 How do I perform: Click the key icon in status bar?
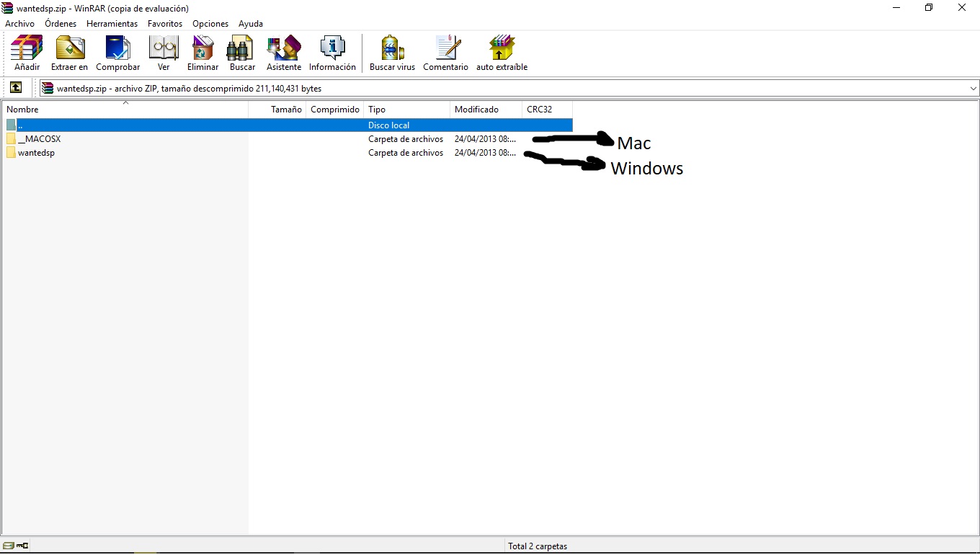point(22,546)
